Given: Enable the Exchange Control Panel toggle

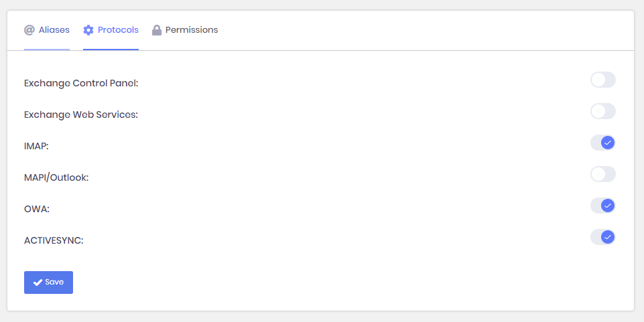Looking at the screenshot, I should [602, 80].
